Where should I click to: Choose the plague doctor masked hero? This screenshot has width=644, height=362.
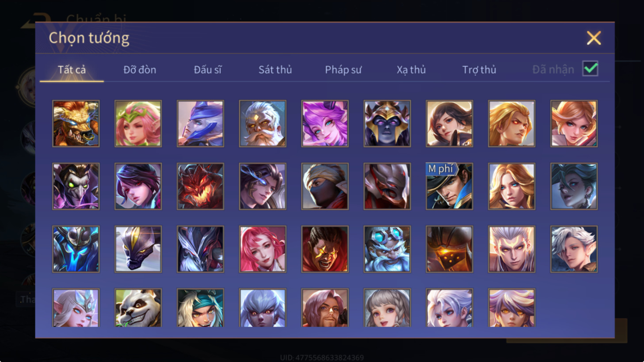pos(76,186)
